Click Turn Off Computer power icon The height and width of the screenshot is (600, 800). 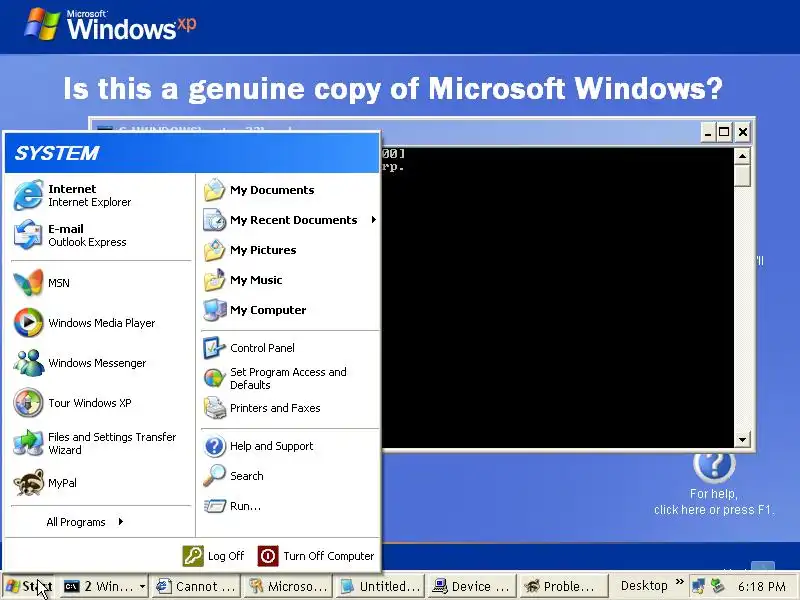(268, 556)
